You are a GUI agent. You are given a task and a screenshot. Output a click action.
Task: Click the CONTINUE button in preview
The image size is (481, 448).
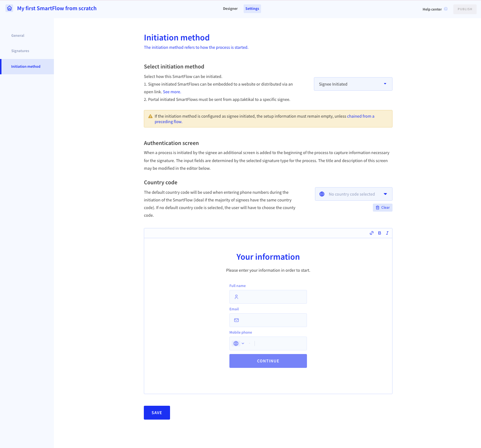click(268, 361)
